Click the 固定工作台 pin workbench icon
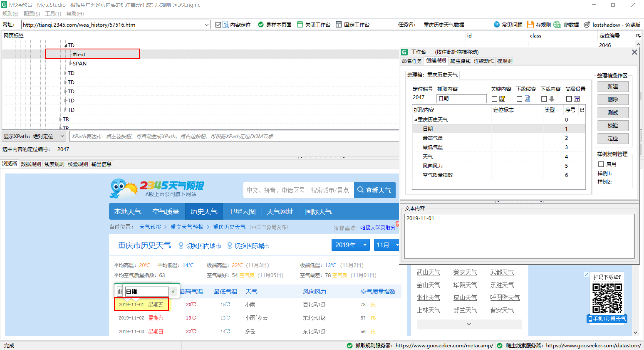 pyautogui.click(x=338, y=24)
